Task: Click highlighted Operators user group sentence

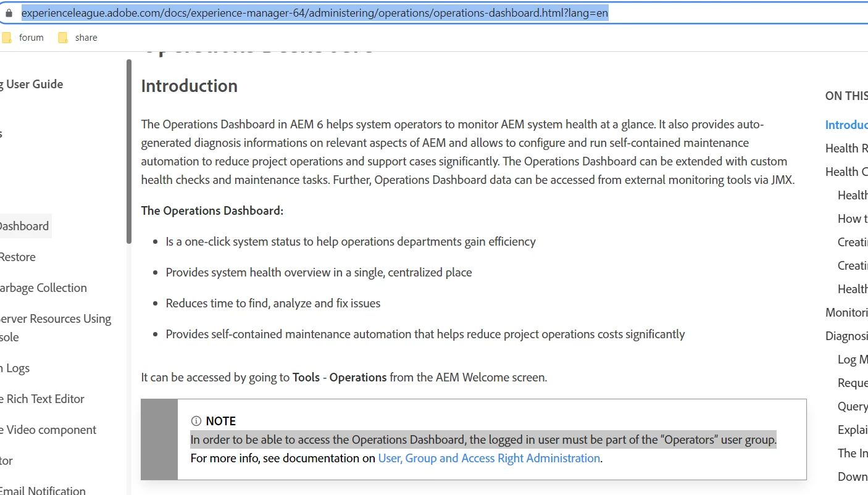Action: point(483,439)
